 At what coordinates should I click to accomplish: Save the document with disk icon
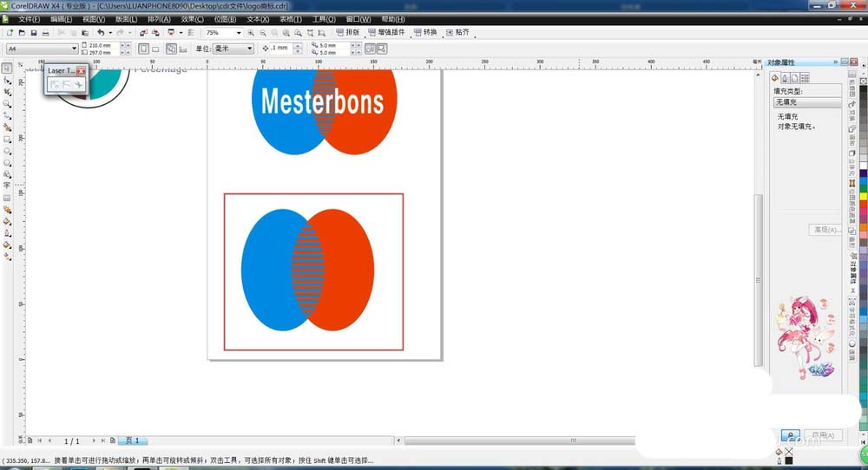pos(33,33)
